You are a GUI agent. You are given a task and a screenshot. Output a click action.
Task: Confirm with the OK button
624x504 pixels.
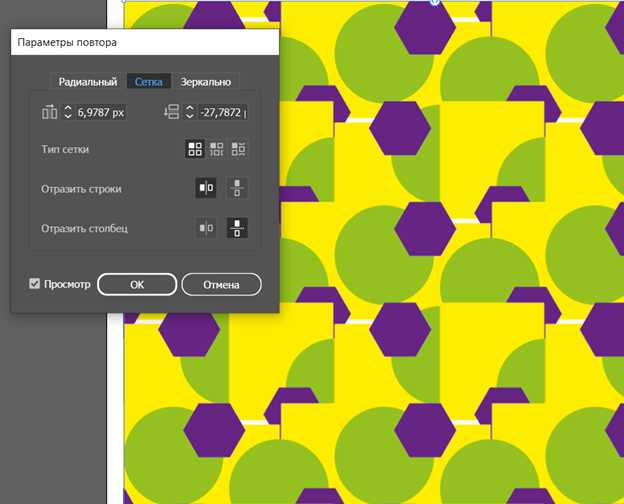pos(137,284)
